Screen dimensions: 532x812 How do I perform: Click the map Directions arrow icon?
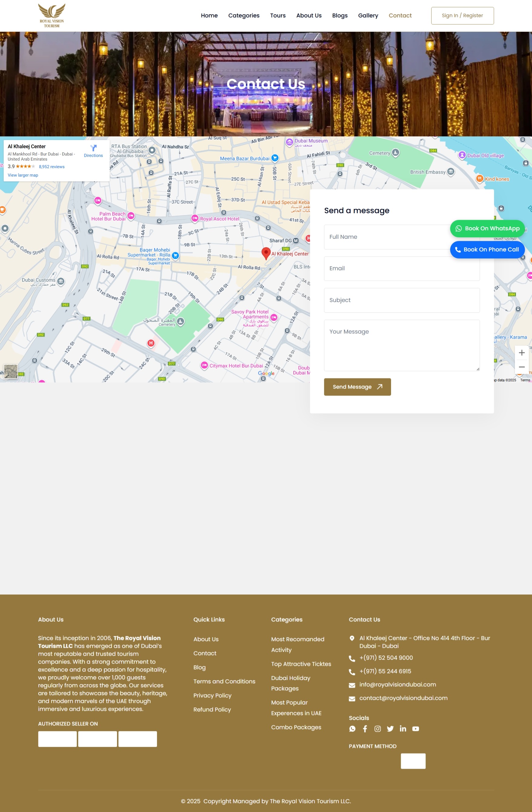point(93,148)
